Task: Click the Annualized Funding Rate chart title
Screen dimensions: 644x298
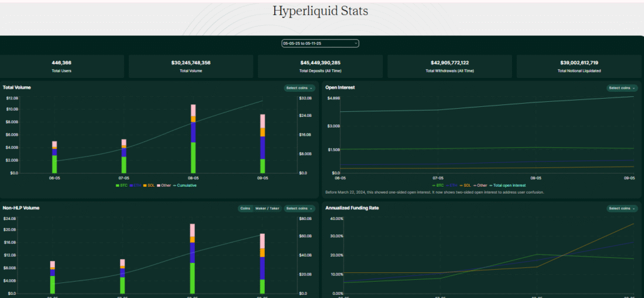Action: pyautogui.click(x=352, y=208)
